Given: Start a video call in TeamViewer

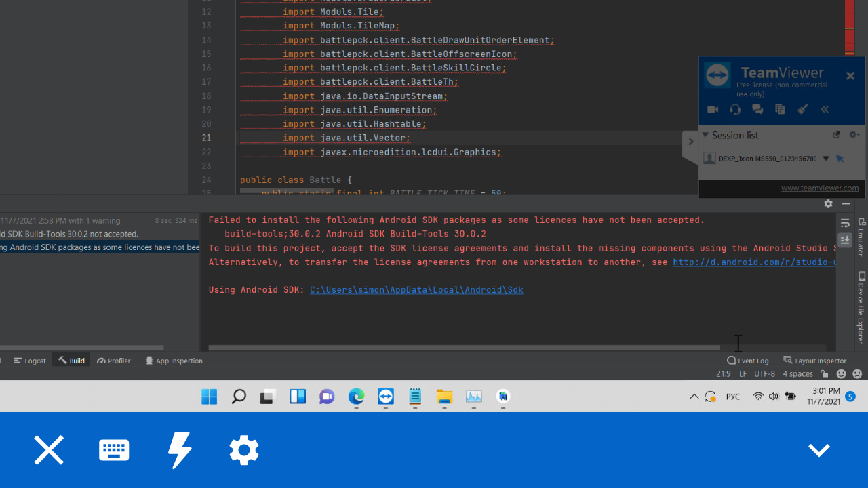Looking at the screenshot, I should (713, 109).
